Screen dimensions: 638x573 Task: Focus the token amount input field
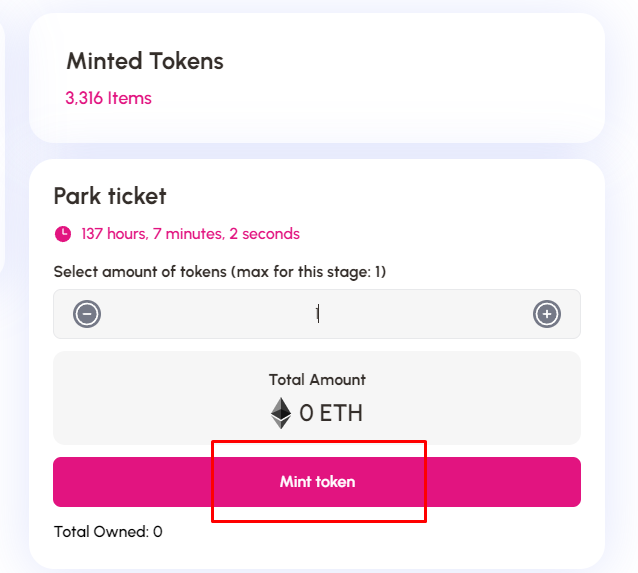coord(317,314)
